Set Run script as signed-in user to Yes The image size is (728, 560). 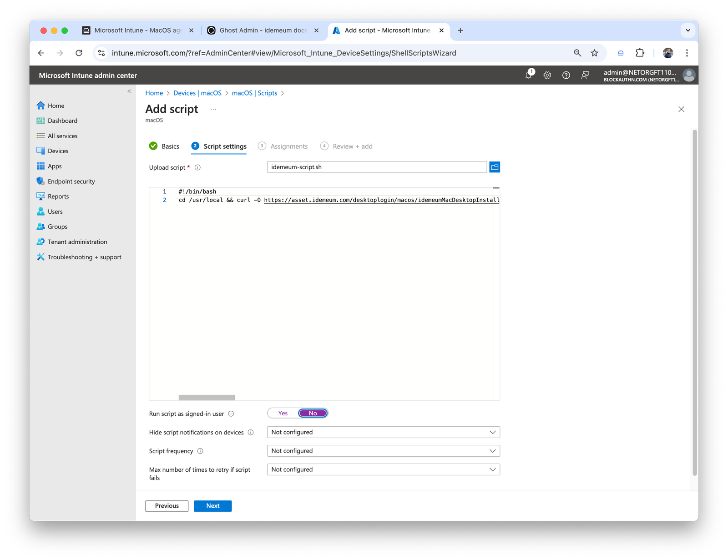(283, 413)
